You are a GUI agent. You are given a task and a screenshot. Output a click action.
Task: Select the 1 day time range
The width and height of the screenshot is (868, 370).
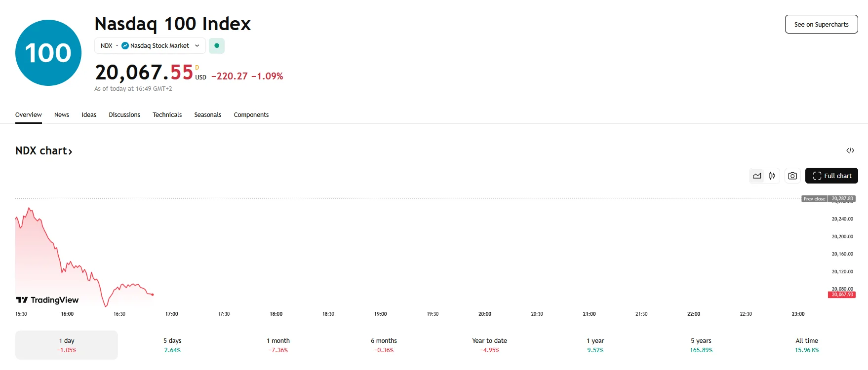pyautogui.click(x=67, y=345)
